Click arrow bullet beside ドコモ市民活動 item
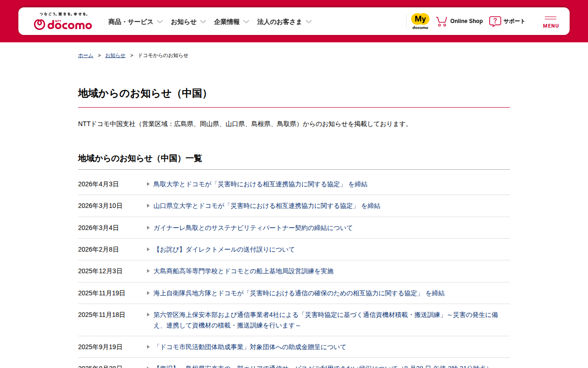 coord(148,347)
